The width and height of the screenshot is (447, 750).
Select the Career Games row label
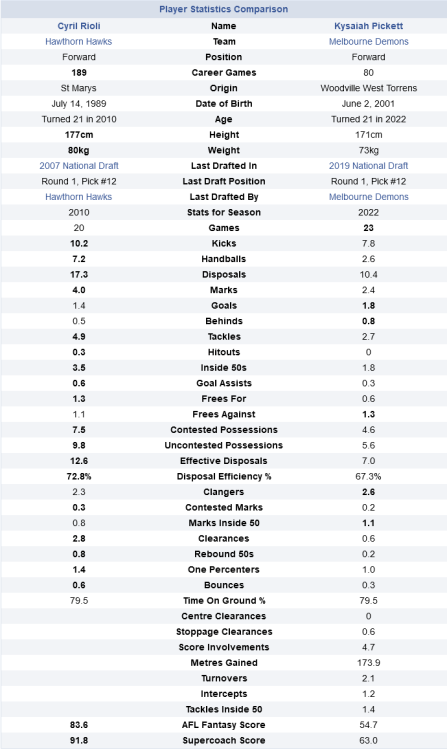click(224, 73)
